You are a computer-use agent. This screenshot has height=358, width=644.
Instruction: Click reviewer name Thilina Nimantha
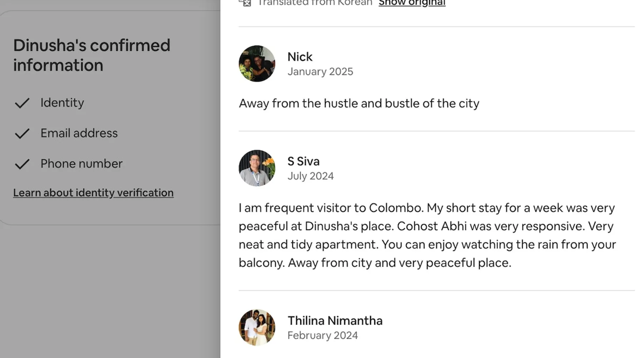coord(335,320)
